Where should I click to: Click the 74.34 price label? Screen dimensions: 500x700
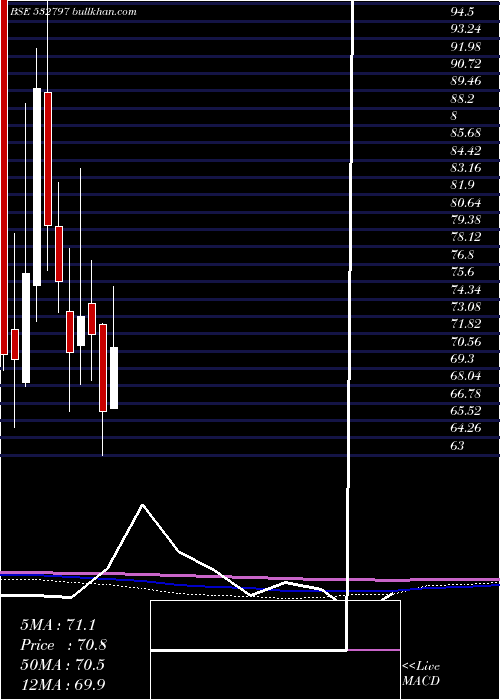click(x=466, y=290)
